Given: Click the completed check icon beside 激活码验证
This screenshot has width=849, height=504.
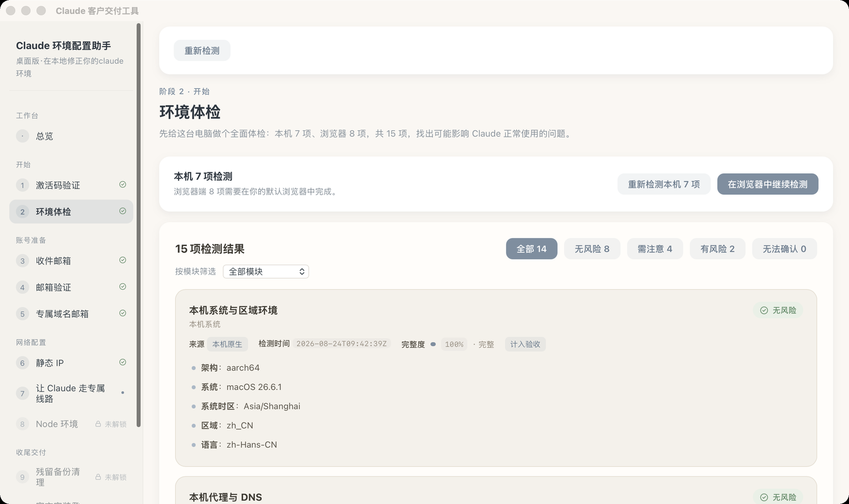Looking at the screenshot, I should pyautogui.click(x=123, y=185).
